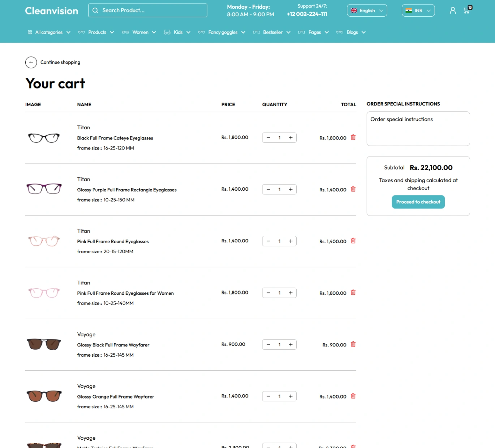Delete Glossy Orange Full Frame Wayfarer item
This screenshot has height=448, width=495.
pos(353,396)
